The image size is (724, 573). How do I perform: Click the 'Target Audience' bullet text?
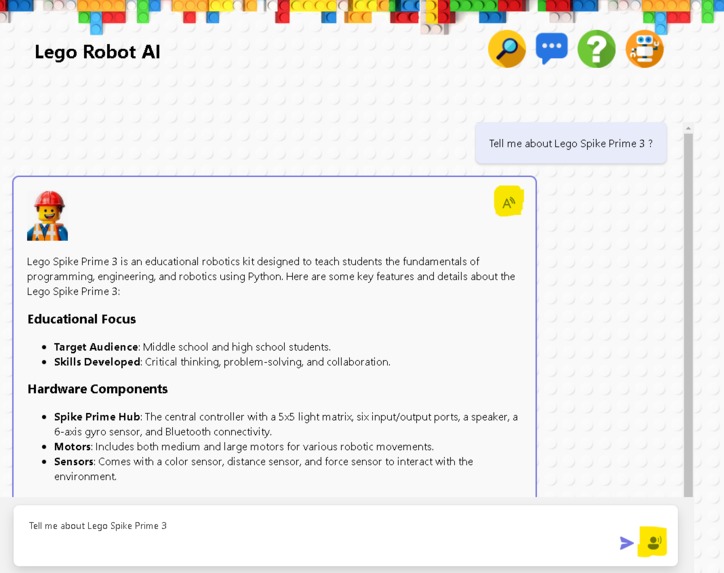pyautogui.click(x=192, y=347)
